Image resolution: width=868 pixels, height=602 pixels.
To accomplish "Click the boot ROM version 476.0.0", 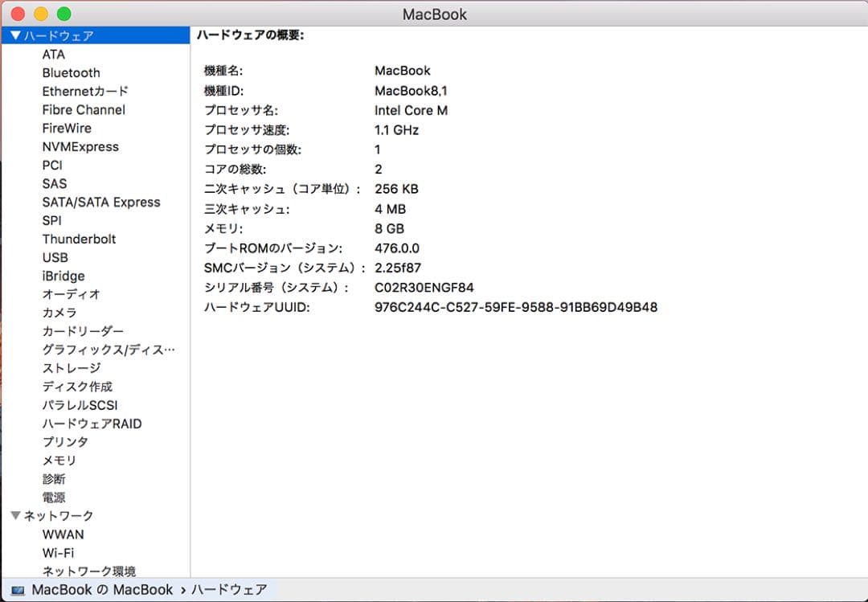I will 397,248.
